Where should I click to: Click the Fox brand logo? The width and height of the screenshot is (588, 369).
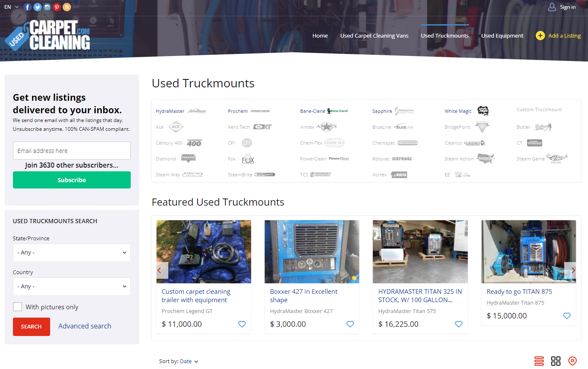point(248,159)
